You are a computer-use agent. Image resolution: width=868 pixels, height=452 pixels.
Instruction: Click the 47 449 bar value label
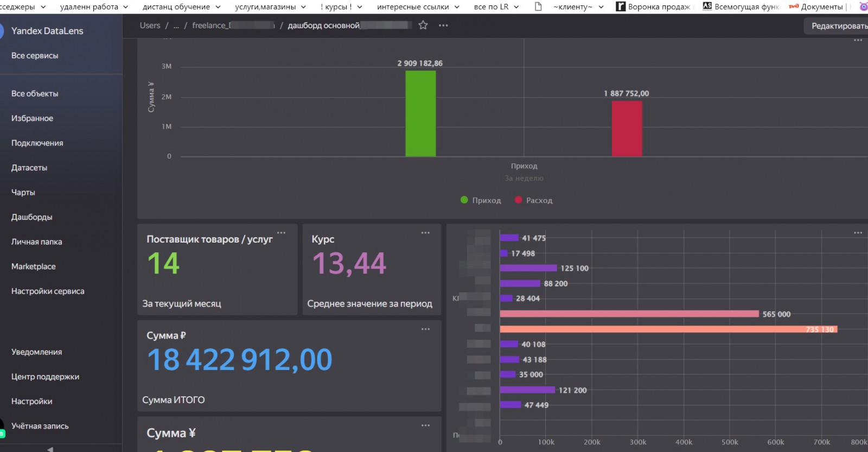pyautogui.click(x=537, y=405)
